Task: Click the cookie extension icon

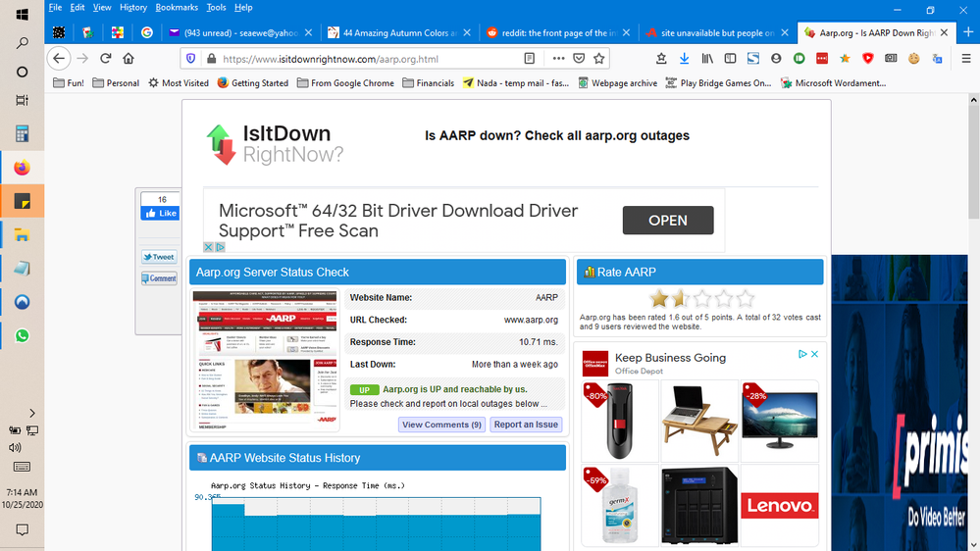Action: (x=913, y=59)
